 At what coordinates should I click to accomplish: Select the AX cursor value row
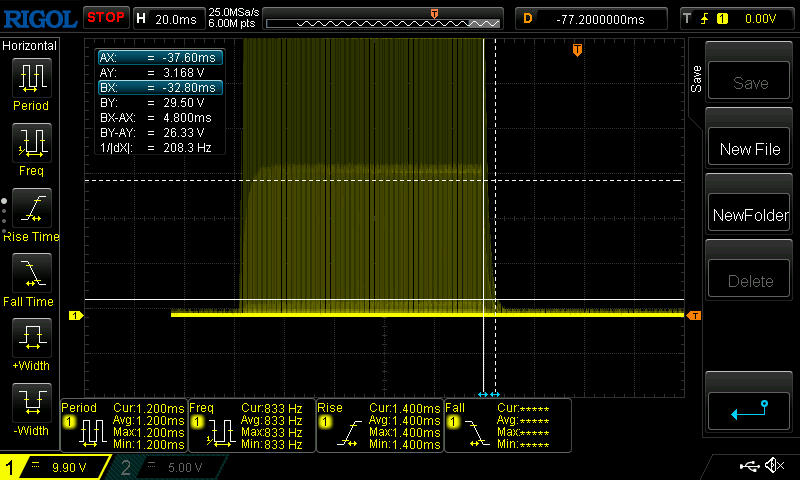(x=160, y=58)
